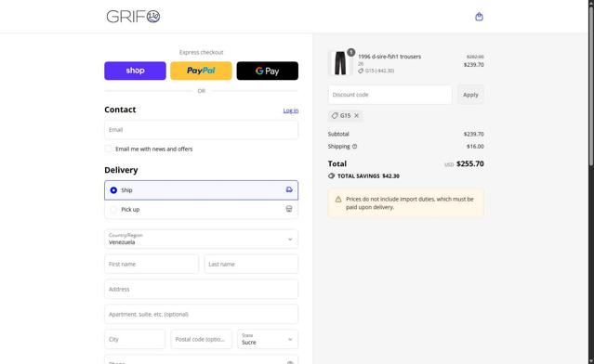594x364 pixels.
Task: Focus the First name field
Action: tap(152, 264)
